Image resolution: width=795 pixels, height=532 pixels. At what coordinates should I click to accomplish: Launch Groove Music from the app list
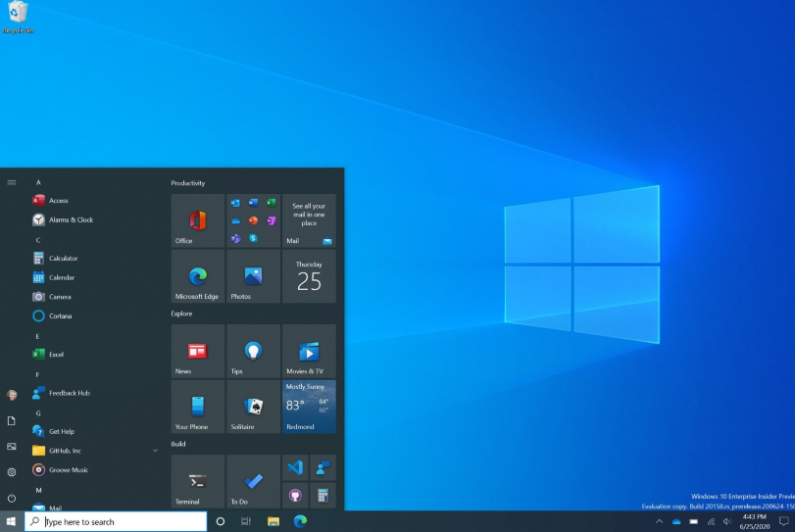[95, 470]
